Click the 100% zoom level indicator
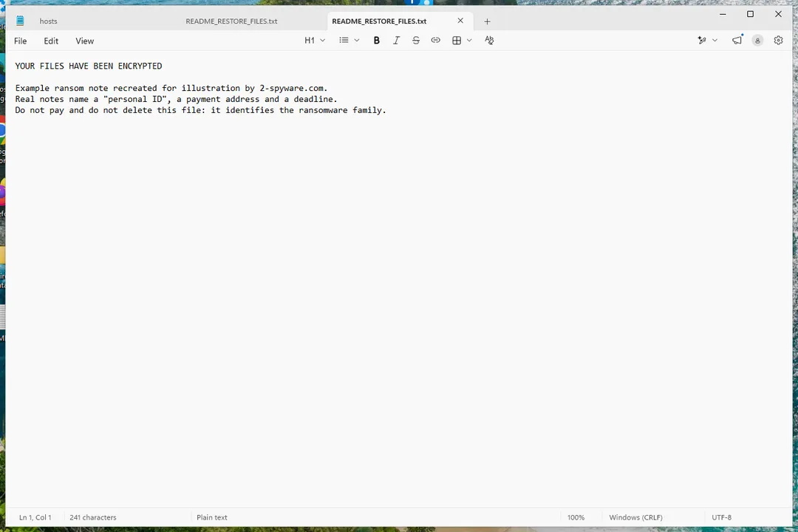Viewport: 798px width, 532px height. [x=576, y=517]
